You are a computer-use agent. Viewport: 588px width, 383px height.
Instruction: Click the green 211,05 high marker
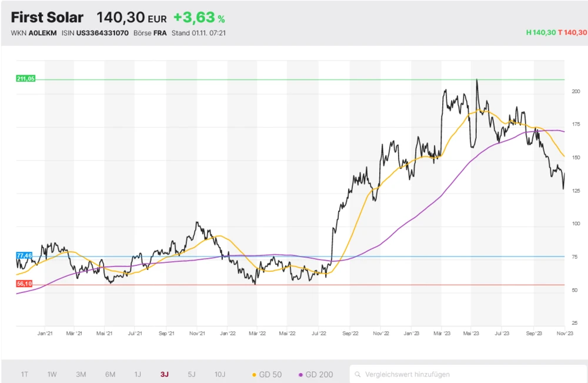coord(26,79)
